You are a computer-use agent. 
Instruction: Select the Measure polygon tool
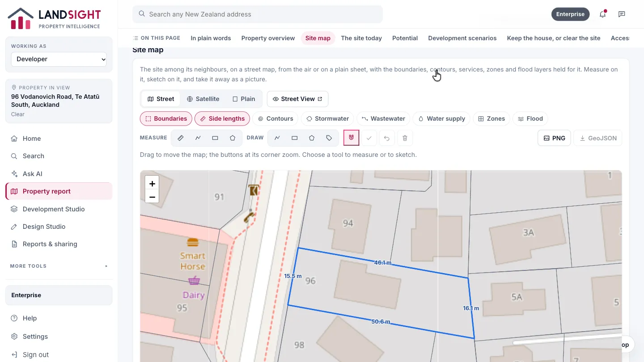click(233, 138)
